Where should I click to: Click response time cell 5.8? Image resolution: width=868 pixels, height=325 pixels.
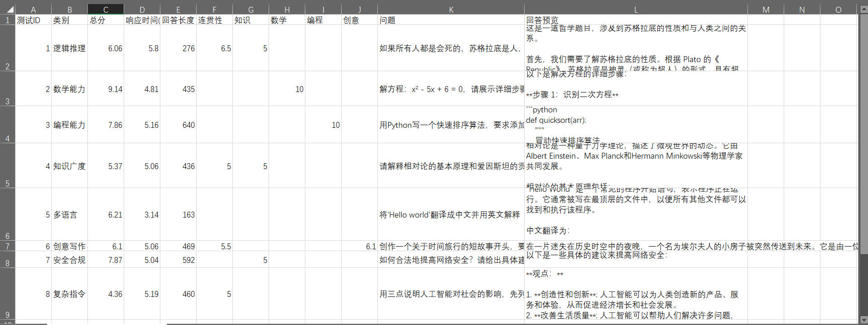[x=142, y=48]
